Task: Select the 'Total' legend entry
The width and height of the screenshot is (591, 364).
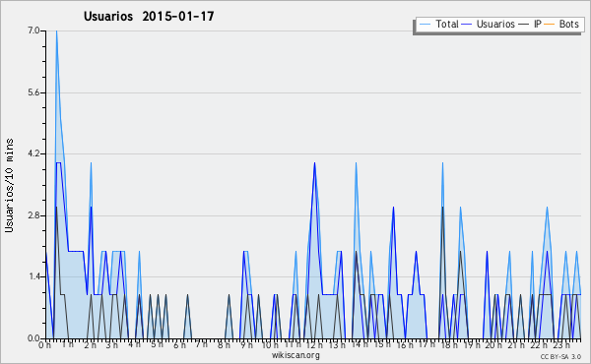Action: click(x=439, y=24)
